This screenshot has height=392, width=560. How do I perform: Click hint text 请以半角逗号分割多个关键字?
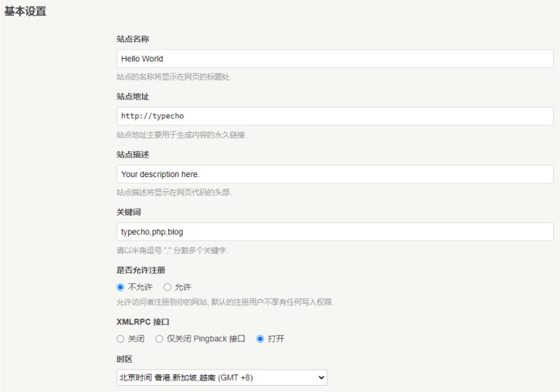pos(172,251)
